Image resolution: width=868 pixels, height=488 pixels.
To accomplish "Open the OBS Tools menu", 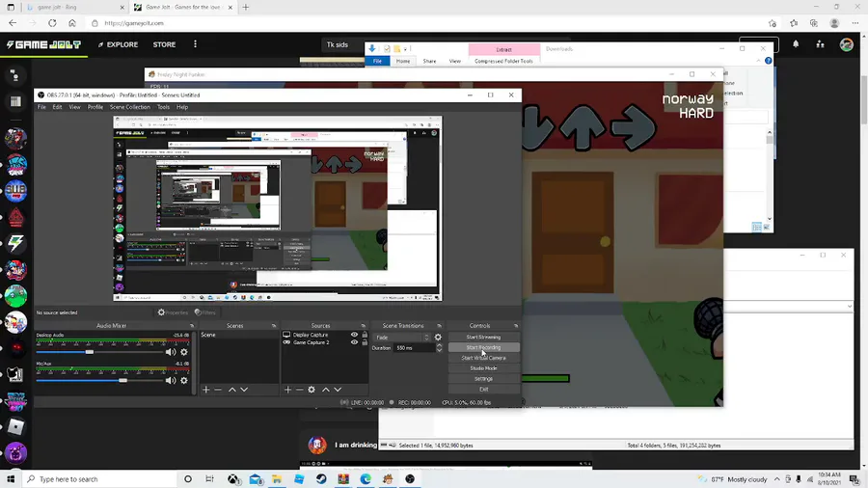I will (163, 107).
